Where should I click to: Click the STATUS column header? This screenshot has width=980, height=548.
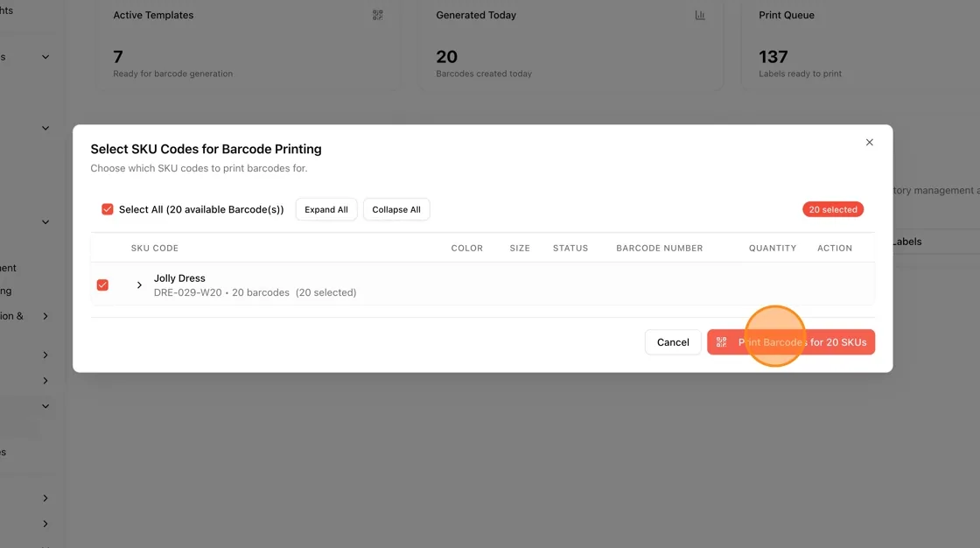click(570, 249)
